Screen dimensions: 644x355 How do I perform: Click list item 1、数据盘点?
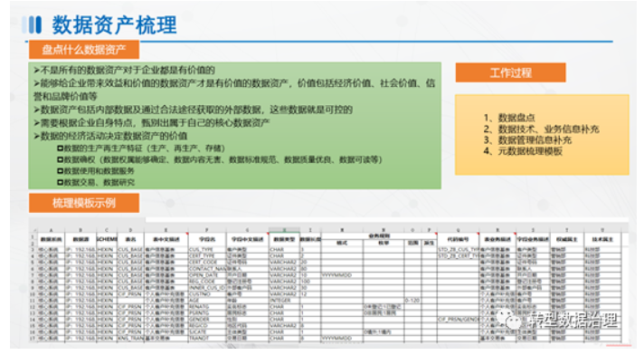pos(509,118)
